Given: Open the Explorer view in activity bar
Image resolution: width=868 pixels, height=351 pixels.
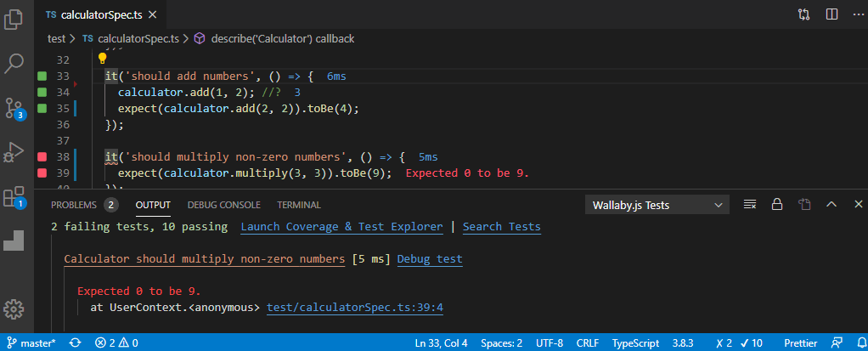Looking at the screenshot, I should (x=14, y=20).
